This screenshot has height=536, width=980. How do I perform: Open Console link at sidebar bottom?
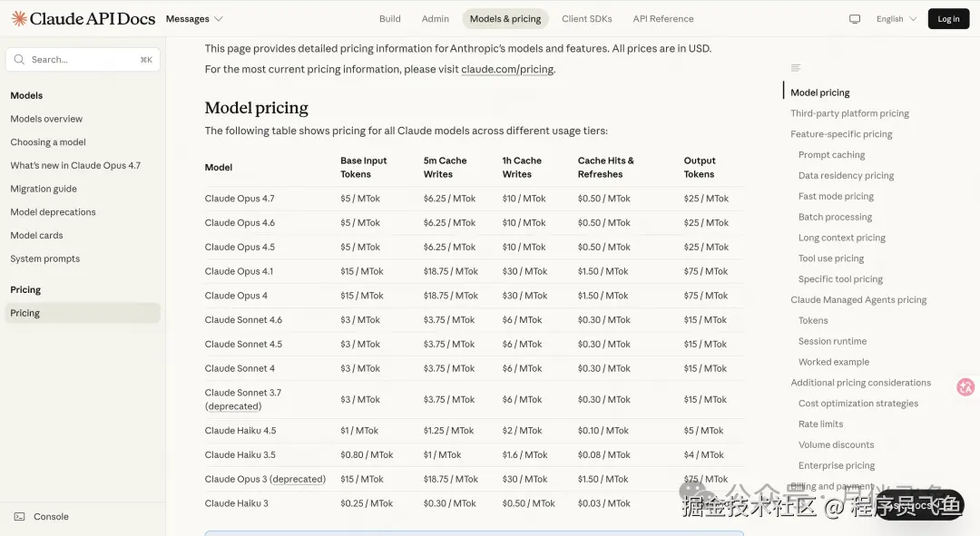click(x=51, y=517)
